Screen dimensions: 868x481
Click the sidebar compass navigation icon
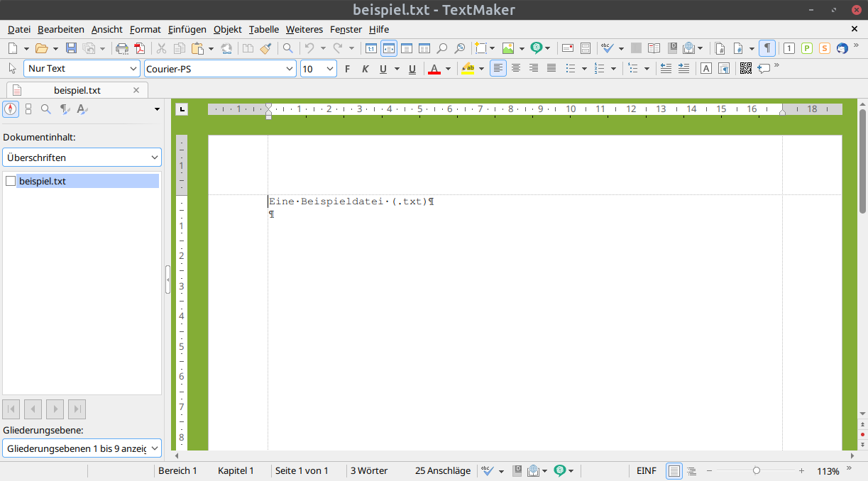click(x=11, y=109)
